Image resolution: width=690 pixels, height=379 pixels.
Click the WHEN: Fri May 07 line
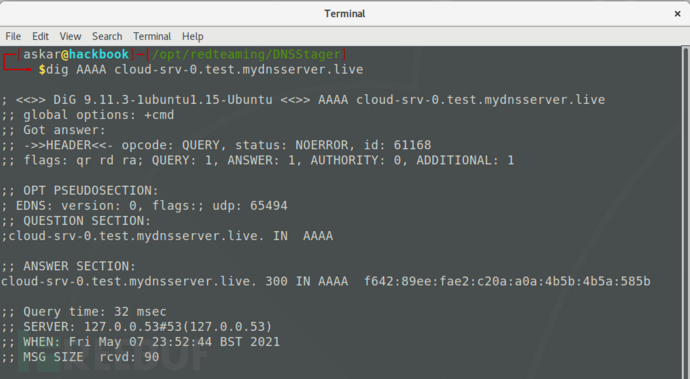click(x=140, y=342)
